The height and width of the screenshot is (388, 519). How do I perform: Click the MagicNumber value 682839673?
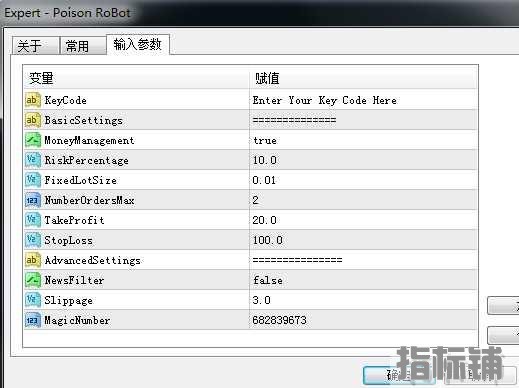pos(279,320)
